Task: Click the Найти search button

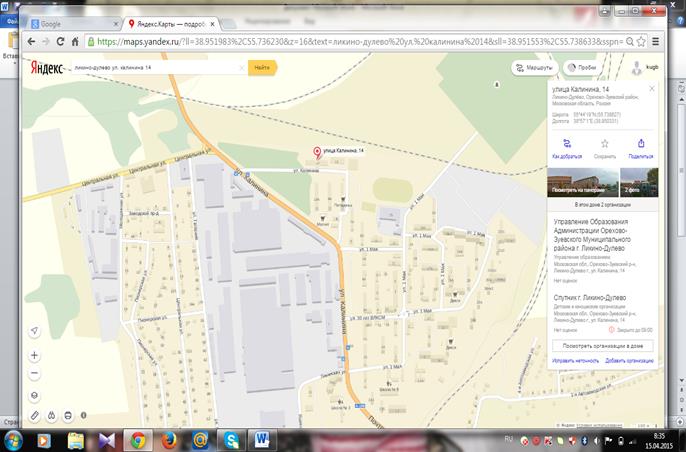Action: (262, 68)
